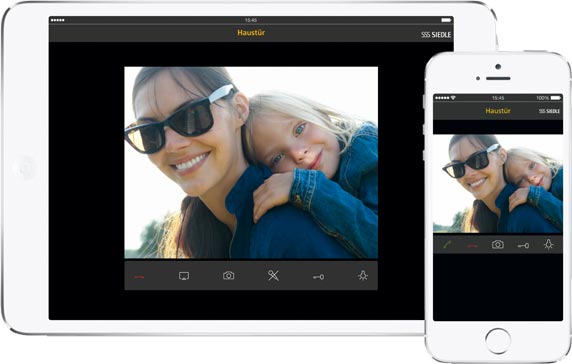Screen dimensions: 572x364
Task: Accept the call with the green phone icon
Action: [447, 245]
